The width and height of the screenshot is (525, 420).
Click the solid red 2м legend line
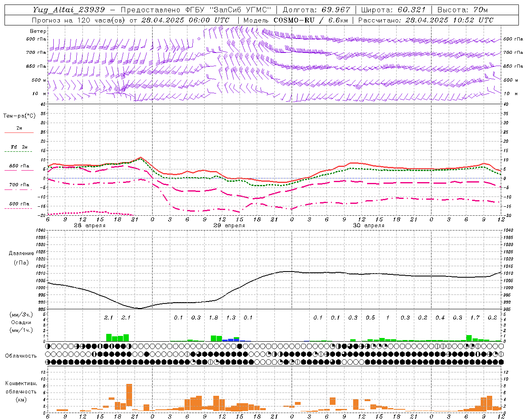[19, 133]
